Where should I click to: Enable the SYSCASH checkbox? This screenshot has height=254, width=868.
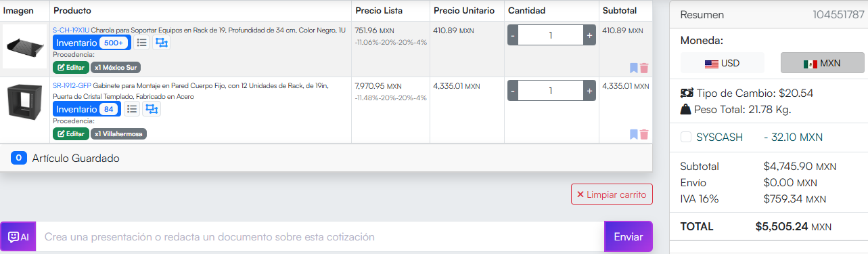pyautogui.click(x=686, y=137)
